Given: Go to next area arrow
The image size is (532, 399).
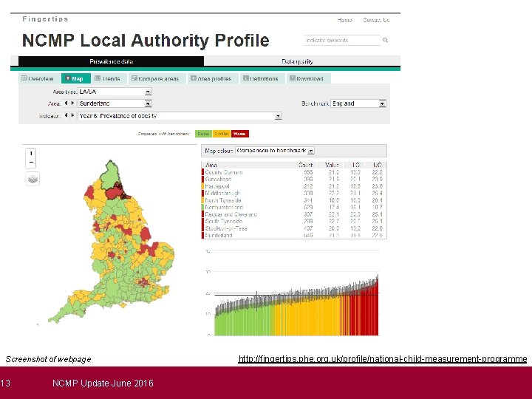Looking at the screenshot, I should point(72,103).
